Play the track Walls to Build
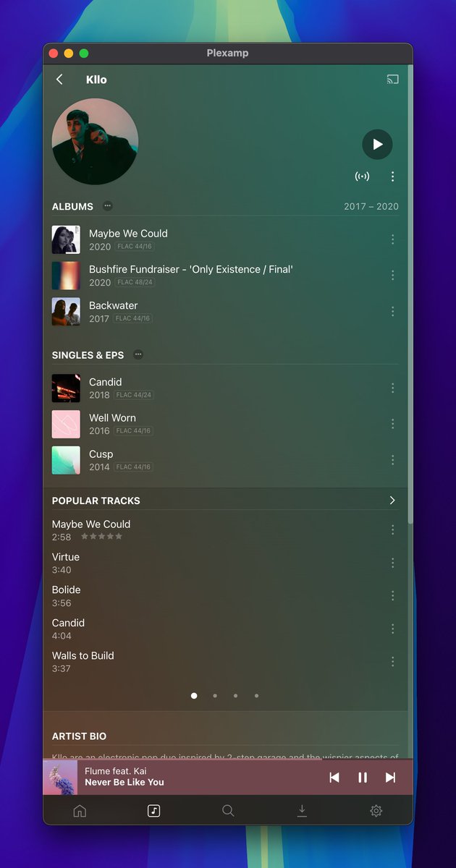 tap(83, 655)
